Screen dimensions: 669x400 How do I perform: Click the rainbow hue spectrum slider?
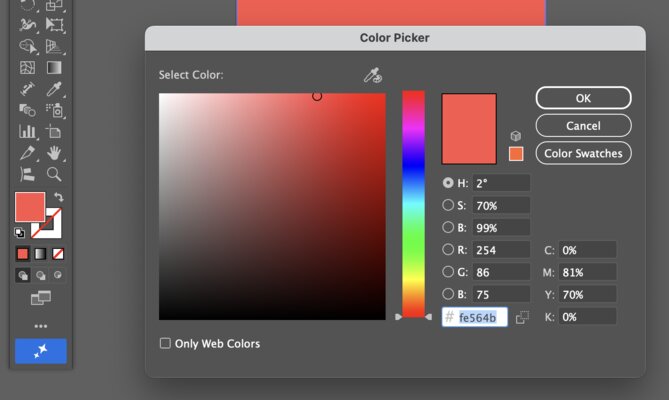pos(413,203)
